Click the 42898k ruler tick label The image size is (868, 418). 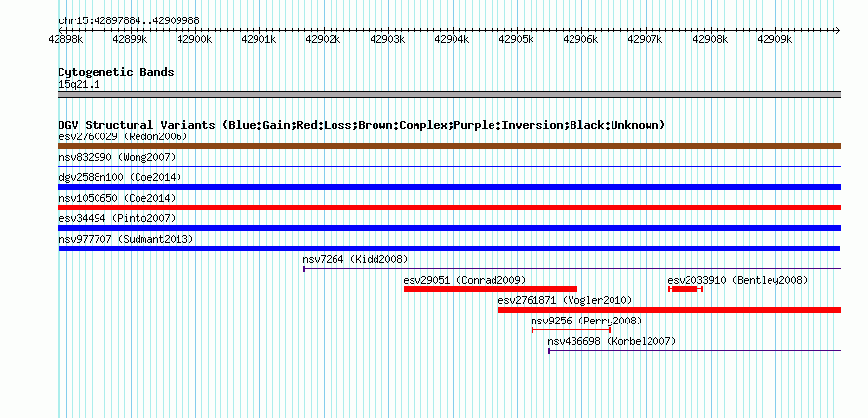tap(66, 39)
